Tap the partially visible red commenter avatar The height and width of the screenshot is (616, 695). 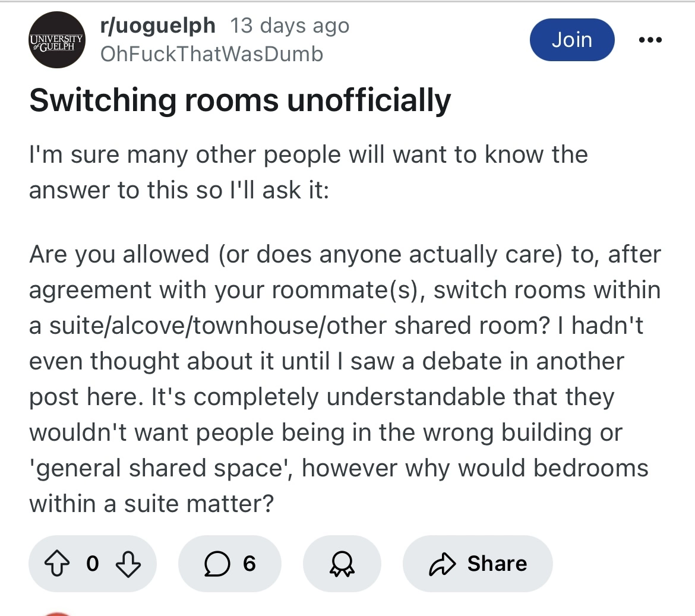click(57, 613)
